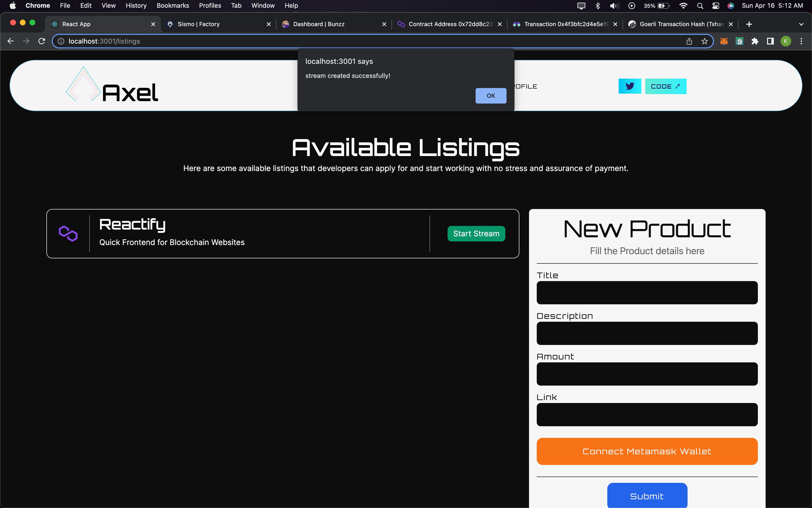Open the Help menu
Viewport: 812px width, 508px height.
tap(291, 5)
